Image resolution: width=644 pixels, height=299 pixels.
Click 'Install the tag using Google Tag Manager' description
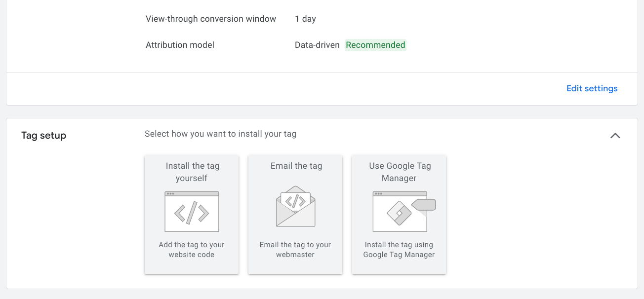399,250
